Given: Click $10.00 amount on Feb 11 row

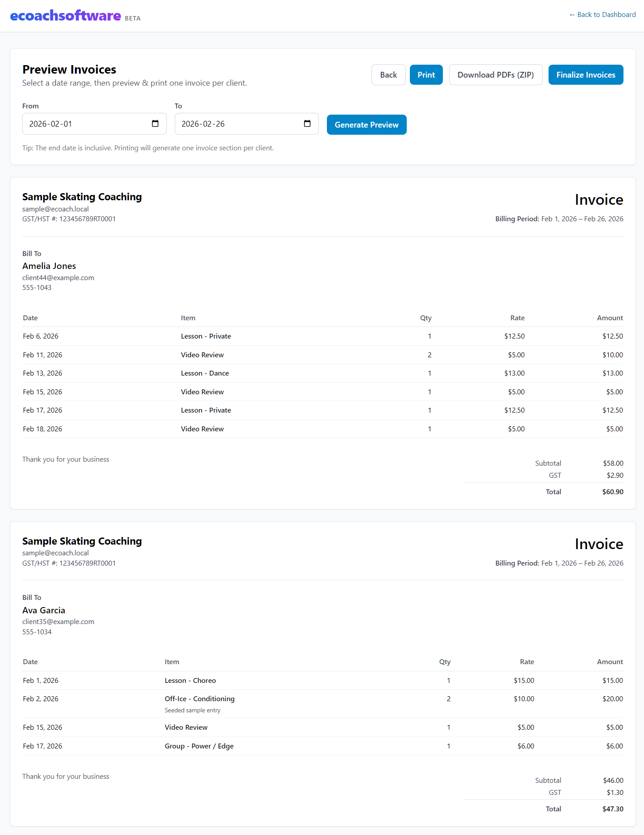Looking at the screenshot, I should 613,355.
